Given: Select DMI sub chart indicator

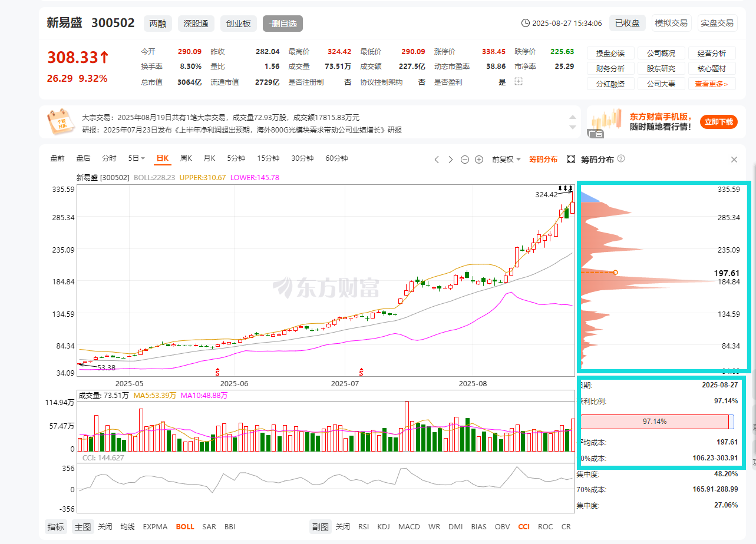Looking at the screenshot, I should coord(455,526).
